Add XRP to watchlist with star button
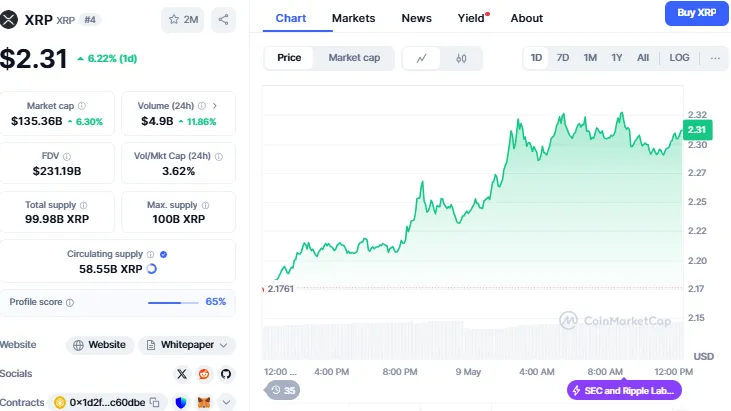The height and width of the screenshot is (411, 731). (x=182, y=18)
